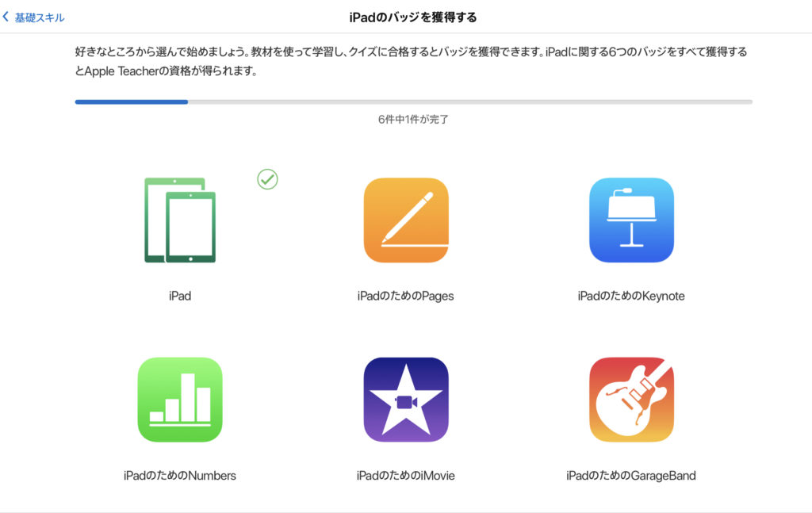This screenshot has width=812, height=513.
Task: Choose the iPadのためのGarageBand label
Action: [x=631, y=476]
